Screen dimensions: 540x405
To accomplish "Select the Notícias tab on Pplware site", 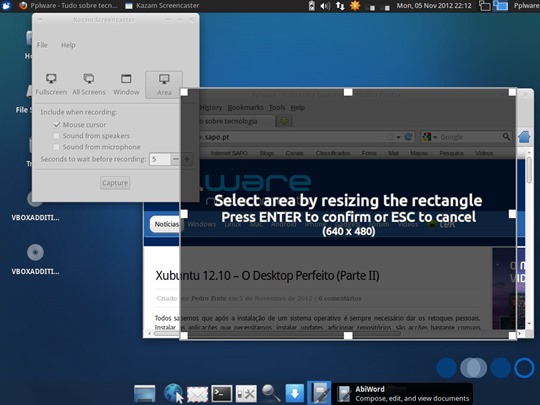I will 166,225.
